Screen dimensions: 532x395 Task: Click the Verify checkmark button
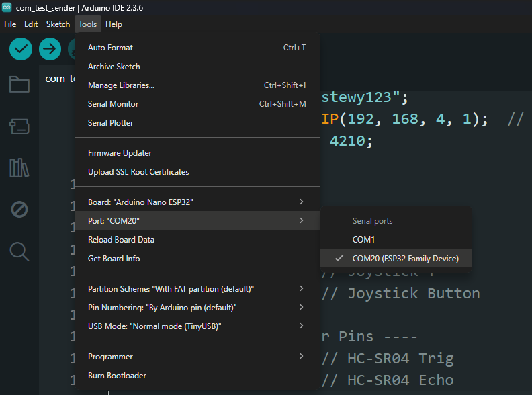(21, 49)
